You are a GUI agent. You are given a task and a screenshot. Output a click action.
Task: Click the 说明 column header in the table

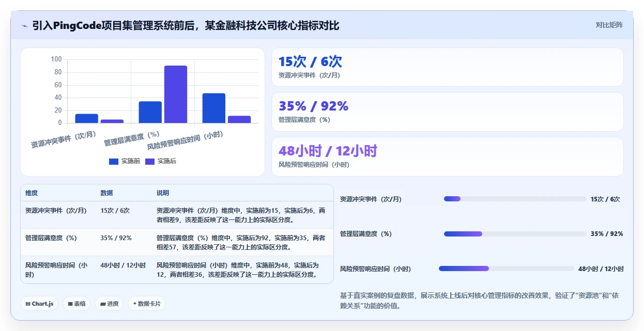pos(163,193)
